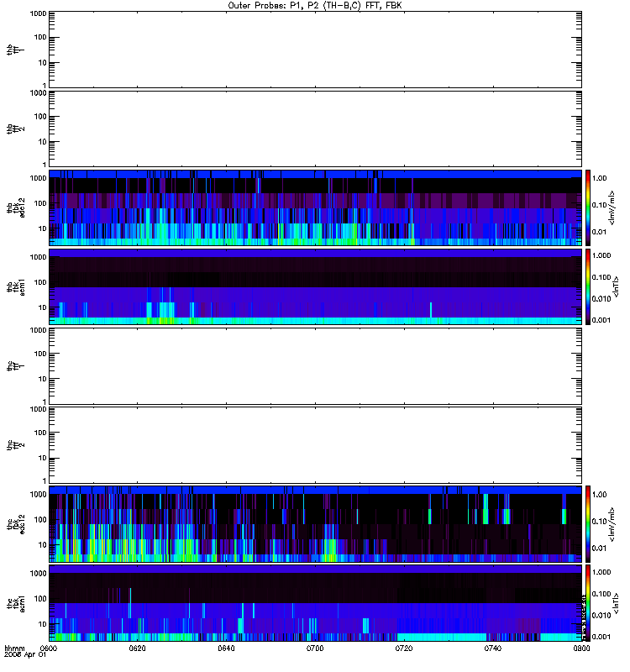Click the 0.10 value on thb edc12 color bar
Image resolution: width=630 pixels, height=672 pixels.
pos(599,205)
